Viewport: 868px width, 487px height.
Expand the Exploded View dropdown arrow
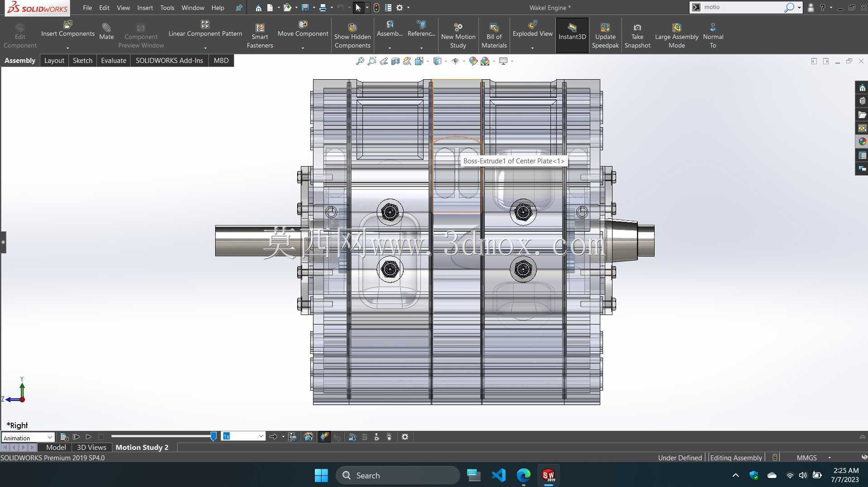[x=532, y=48]
